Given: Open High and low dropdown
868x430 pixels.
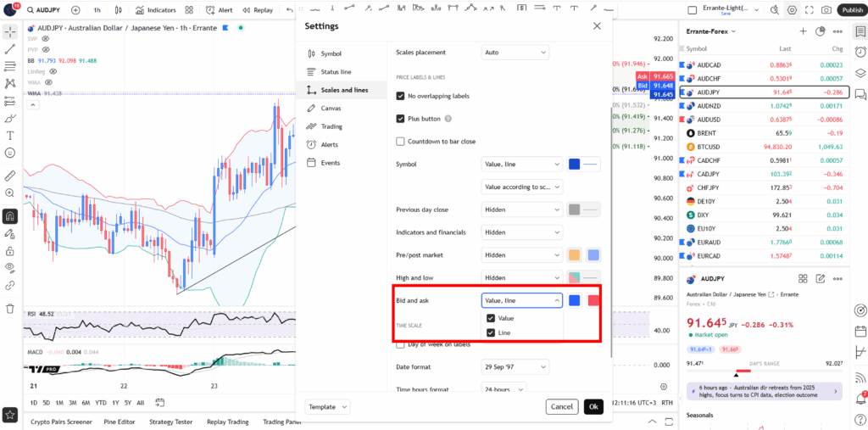Looking at the screenshot, I should [522, 277].
